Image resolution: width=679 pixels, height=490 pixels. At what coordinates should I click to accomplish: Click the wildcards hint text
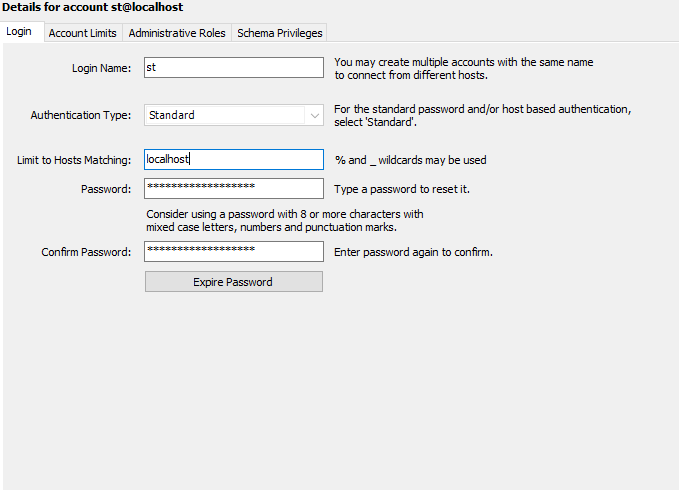point(411,160)
